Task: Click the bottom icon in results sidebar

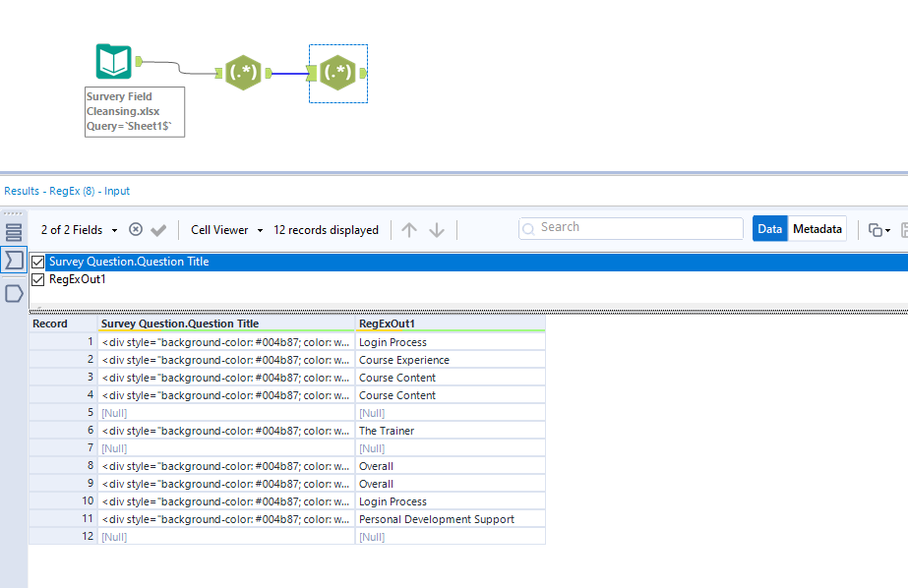Action: (x=12, y=291)
